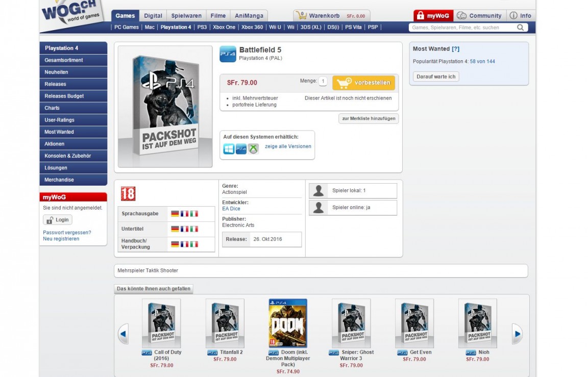Click the German flag for Sprachausgabe
The image size is (588, 377).
pos(175,213)
